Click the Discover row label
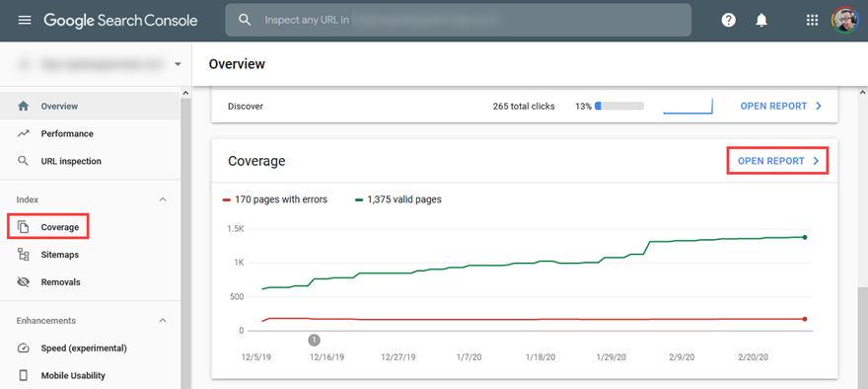Viewport: 868px width, 389px height. (x=246, y=106)
